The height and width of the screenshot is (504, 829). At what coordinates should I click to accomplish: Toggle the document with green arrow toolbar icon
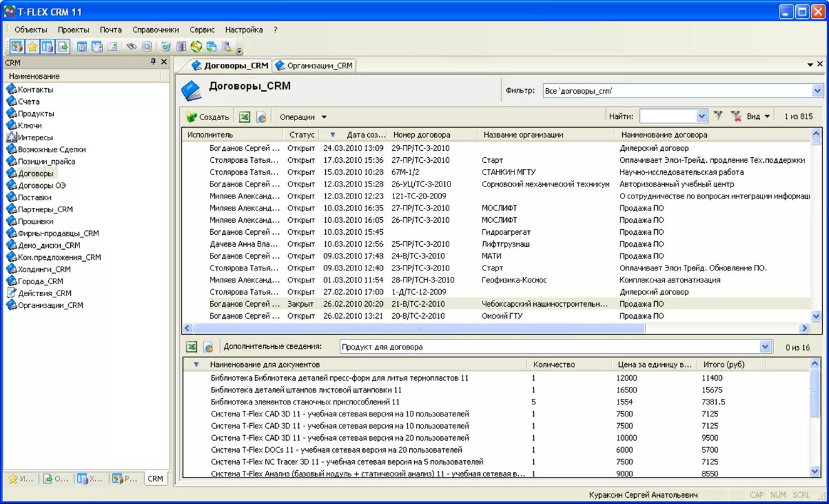63,46
